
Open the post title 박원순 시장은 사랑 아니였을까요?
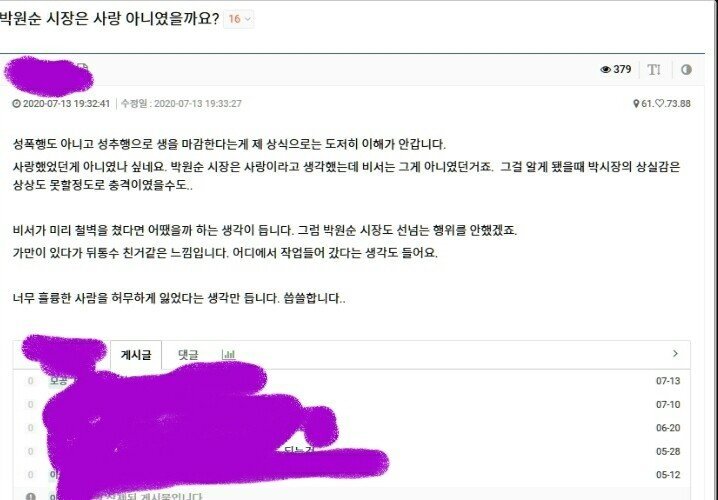(109, 19)
